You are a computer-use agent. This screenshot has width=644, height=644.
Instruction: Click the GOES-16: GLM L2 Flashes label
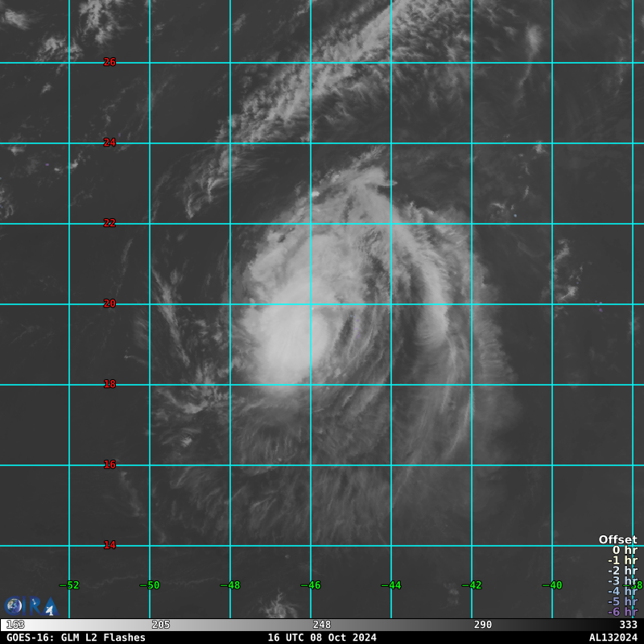pos(76,638)
